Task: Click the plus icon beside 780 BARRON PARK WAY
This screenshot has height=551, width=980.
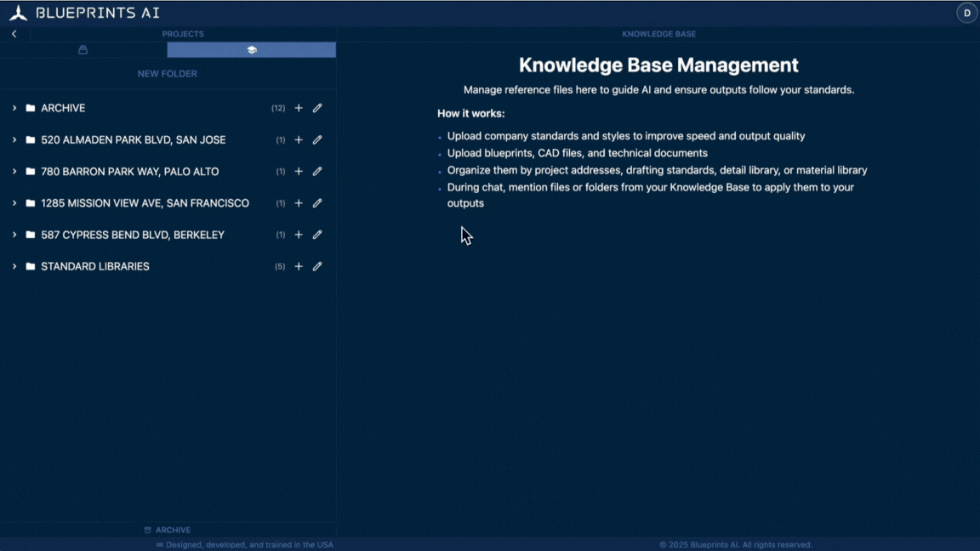Action: point(299,171)
